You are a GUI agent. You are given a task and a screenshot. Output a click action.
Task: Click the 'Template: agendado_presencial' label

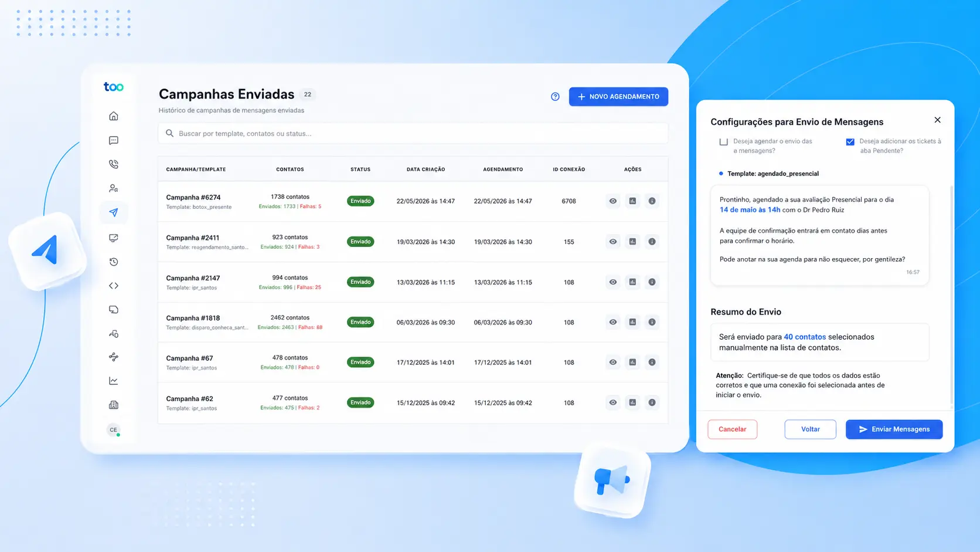[773, 174]
